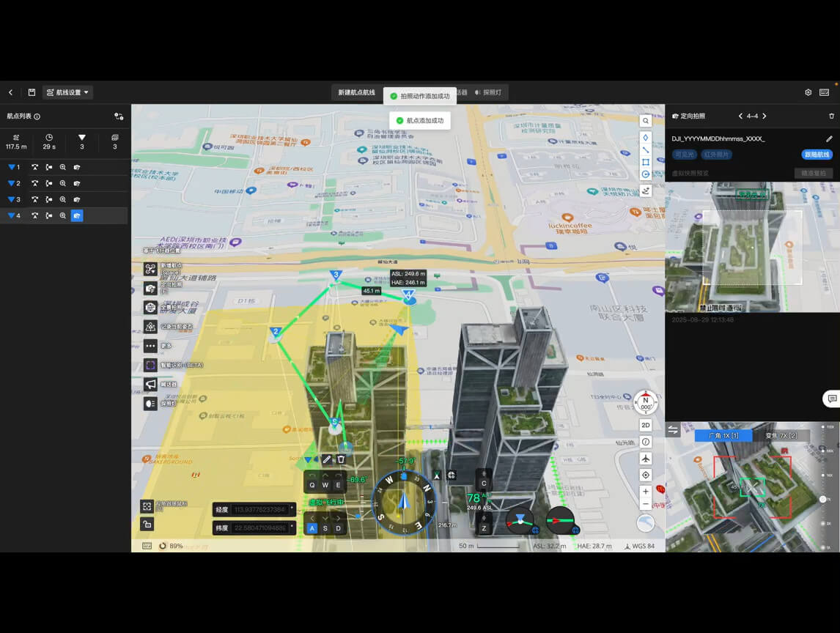840x633 pixels.
Task: Click the 喊话器 speaker tool
Action: point(150,385)
